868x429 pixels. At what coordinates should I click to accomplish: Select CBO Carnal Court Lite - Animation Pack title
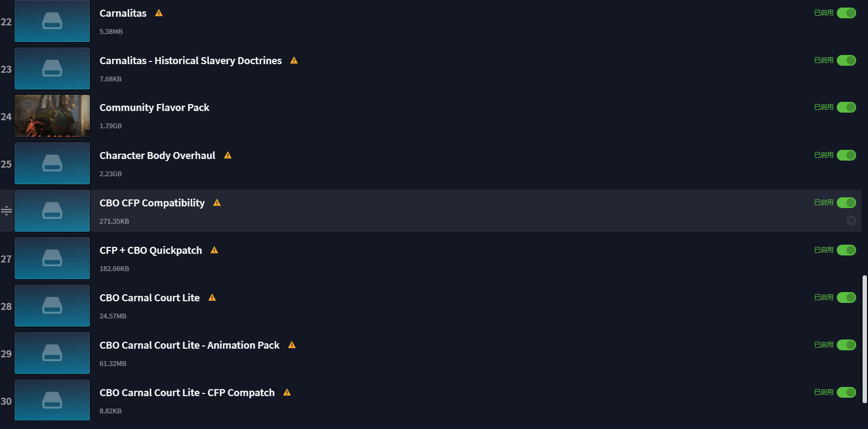coord(190,345)
